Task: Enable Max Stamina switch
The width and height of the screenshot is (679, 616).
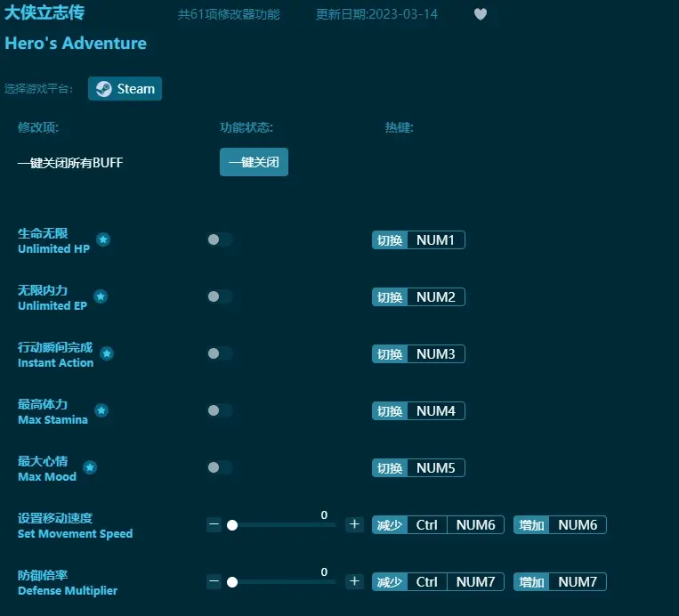Action: click(x=220, y=410)
